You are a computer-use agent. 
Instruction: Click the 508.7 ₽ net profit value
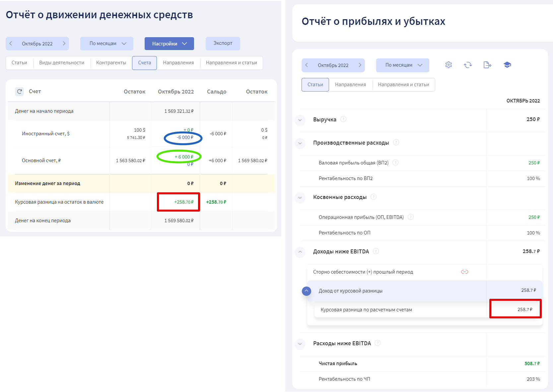pos(532,364)
